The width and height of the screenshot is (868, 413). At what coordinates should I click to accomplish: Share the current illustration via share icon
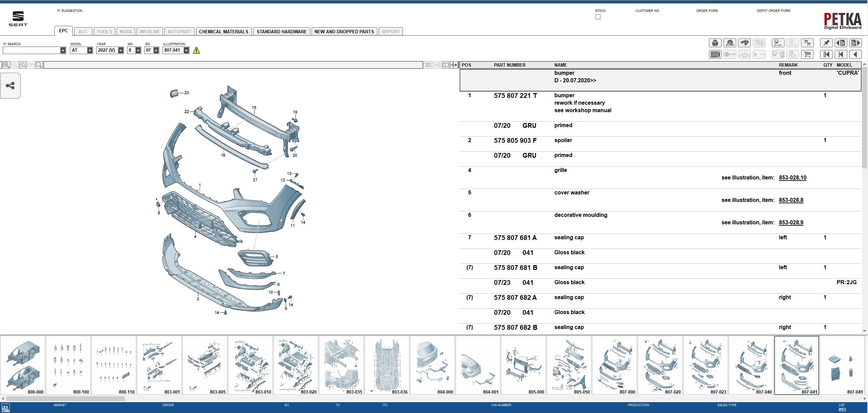(x=10, y=86)
